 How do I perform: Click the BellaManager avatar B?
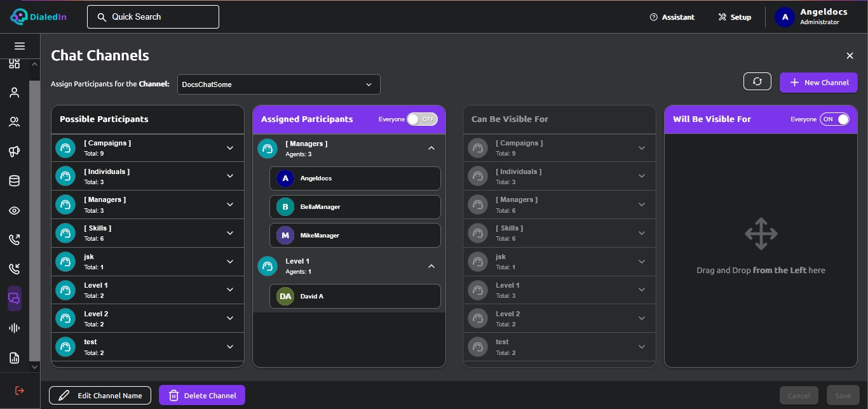(285, 207)
